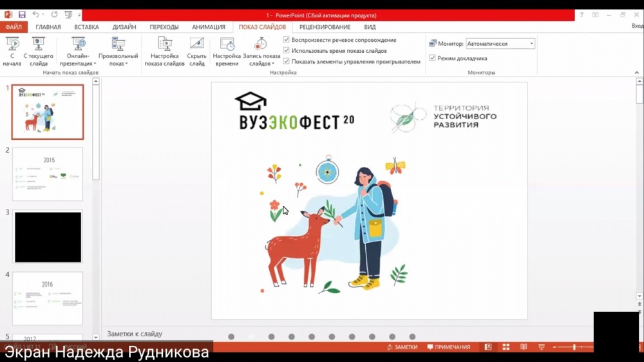Open the ВСТАВКА ribbon tab
Screen dimensions: 644x362
(86, 27)
